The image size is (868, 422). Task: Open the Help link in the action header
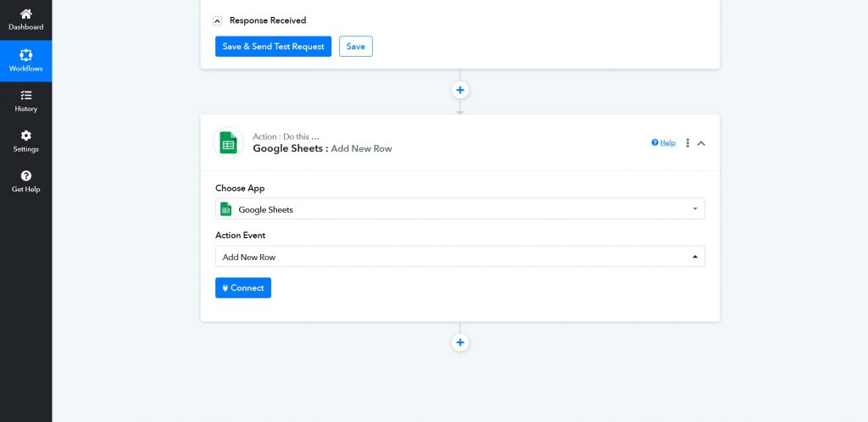[668, 143]
